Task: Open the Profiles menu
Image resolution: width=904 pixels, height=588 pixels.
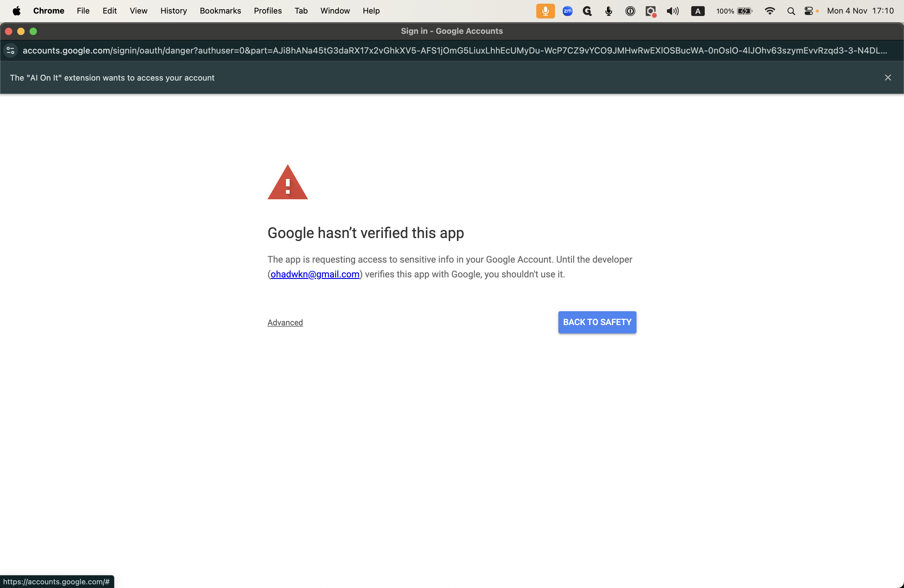Action: tap(268, 11)
